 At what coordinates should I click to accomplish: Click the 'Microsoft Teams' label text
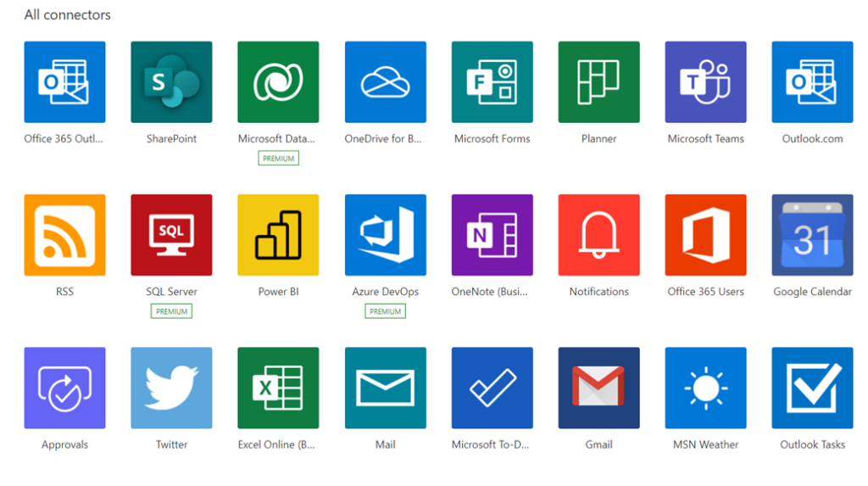click(x=706, y=138)
